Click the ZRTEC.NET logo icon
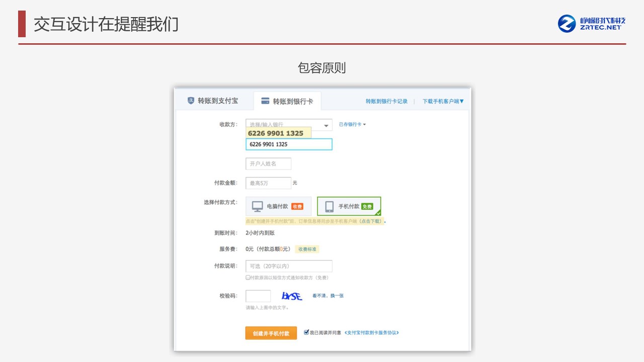The image size is (644, 362). tap(567, 24)
